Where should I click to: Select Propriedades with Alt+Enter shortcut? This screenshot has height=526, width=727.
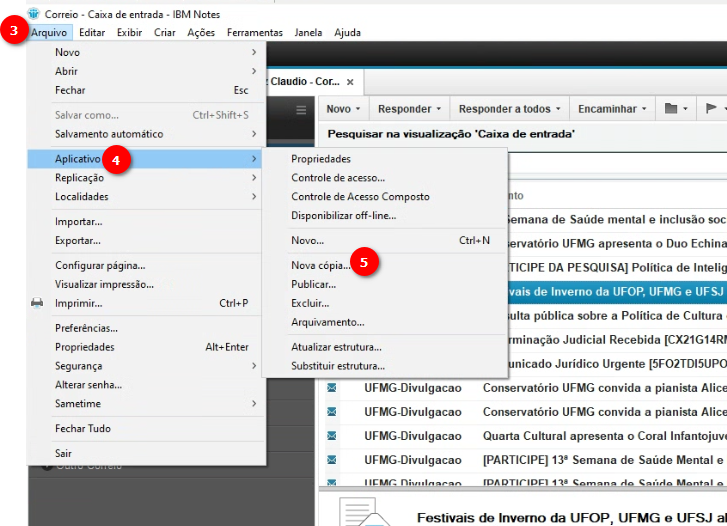tap(147, 347)
